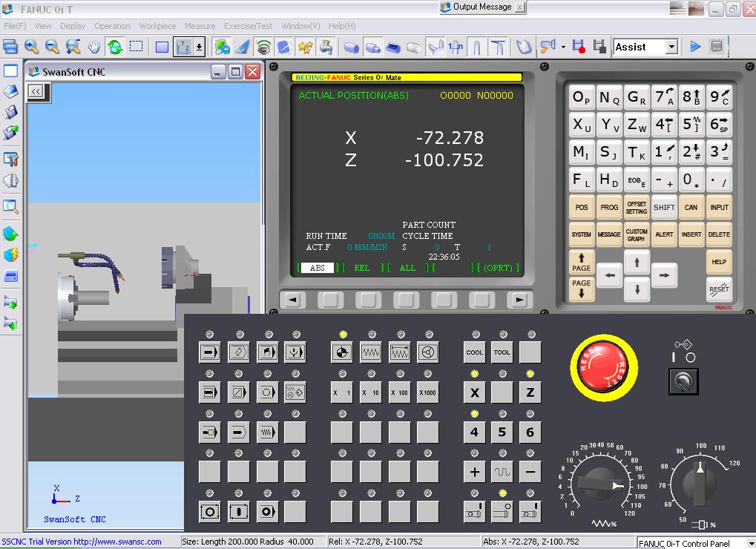Click the save floppy icon in left sidebar
756x549 pixels.
(x=10, y=112)
